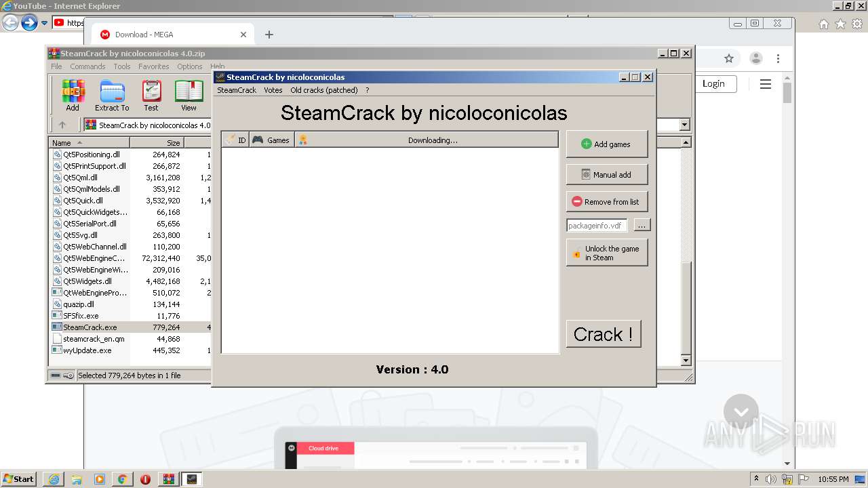Open WinRAR from taskbar
This screenshot has width=868, height=488.
pyautogui.click(x=169, y=479)
